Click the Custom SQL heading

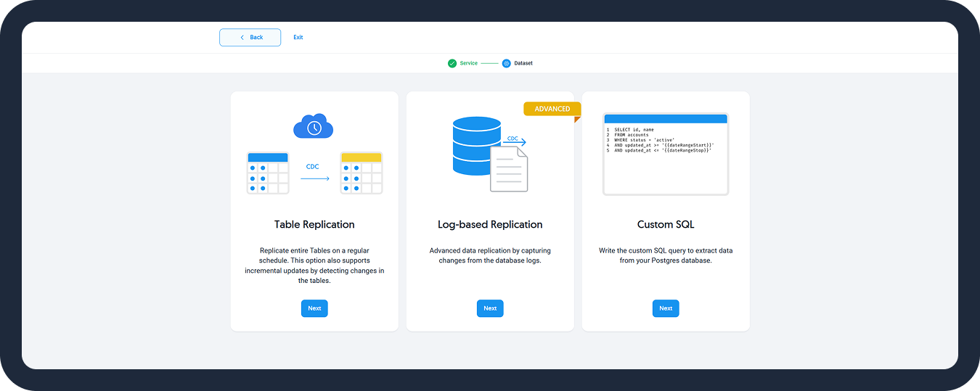click(666, 224)
